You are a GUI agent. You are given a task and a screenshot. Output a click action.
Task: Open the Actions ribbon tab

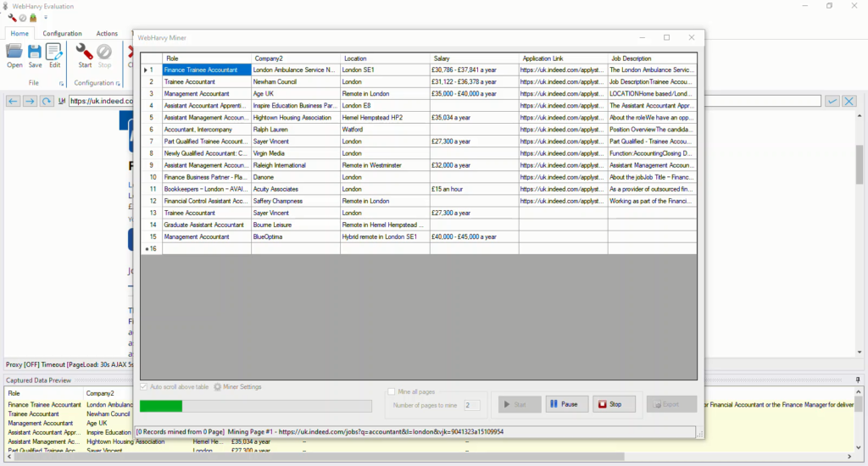pos(107,34)
